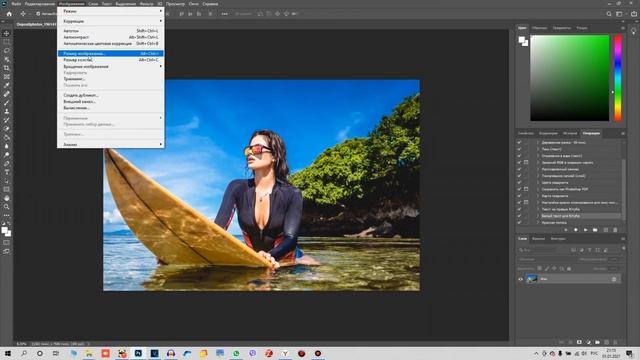Select the History Brush tool
640x360 pixels.
[x=7, y=120]
